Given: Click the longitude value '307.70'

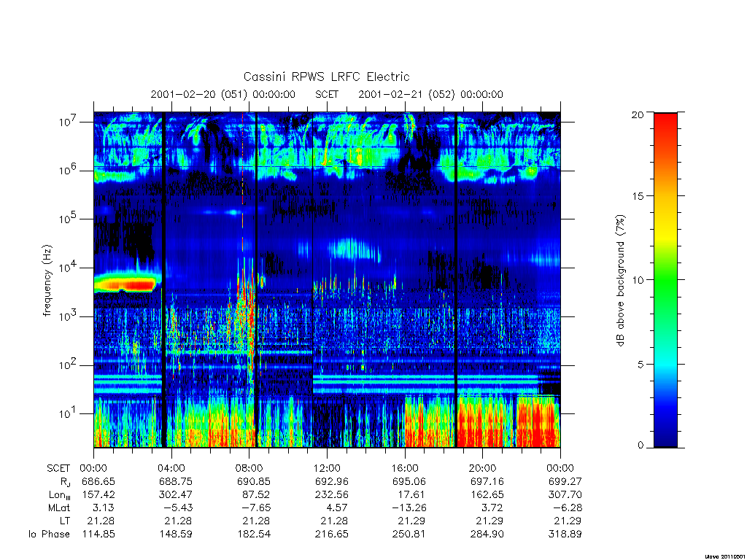Looking at the screenshot, I should point(565,495).
